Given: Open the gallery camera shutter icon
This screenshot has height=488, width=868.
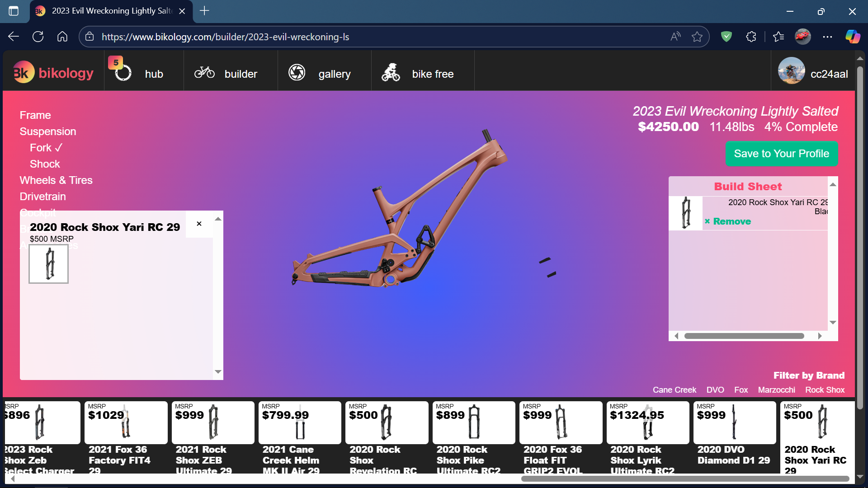Looking at the screenshot, I should pos(297,72).
